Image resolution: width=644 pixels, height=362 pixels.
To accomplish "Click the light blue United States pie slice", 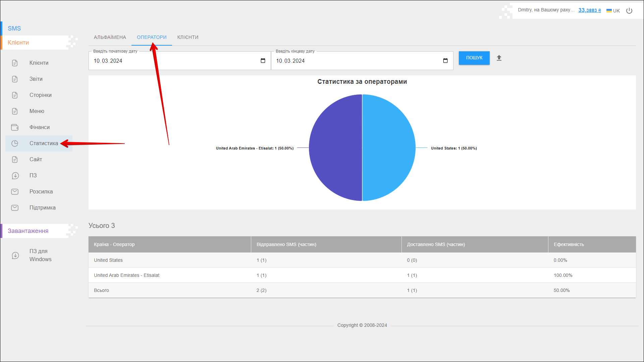I will pos(389,148).
